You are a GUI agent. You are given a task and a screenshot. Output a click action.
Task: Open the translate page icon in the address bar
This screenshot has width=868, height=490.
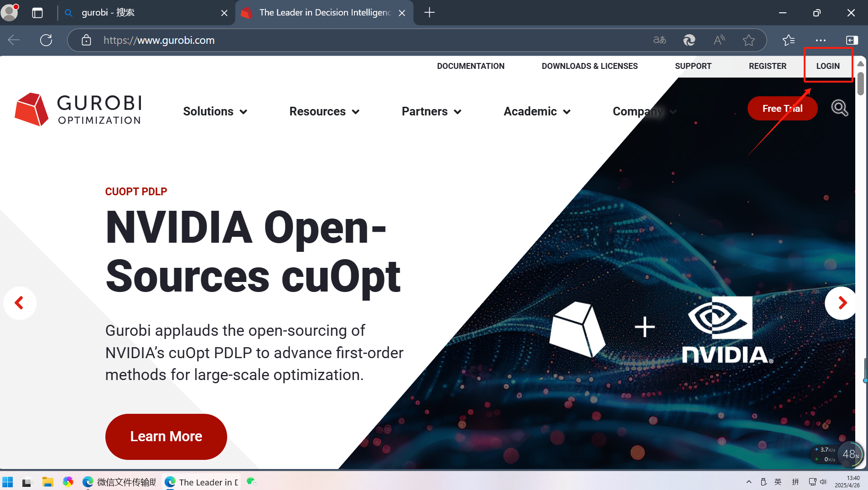tap(660, 40)
